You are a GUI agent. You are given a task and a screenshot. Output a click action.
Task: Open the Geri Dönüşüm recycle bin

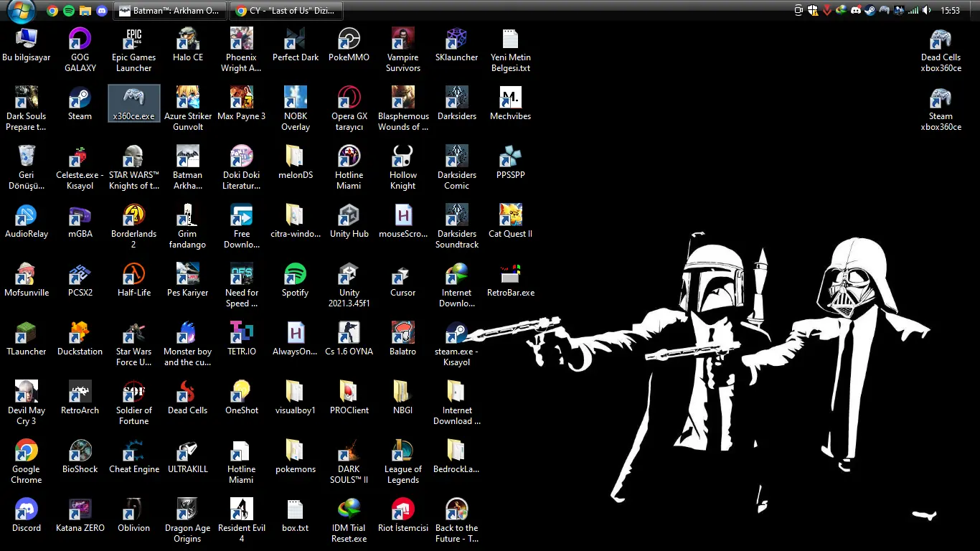pyautogui.click(x=27, y=167)
